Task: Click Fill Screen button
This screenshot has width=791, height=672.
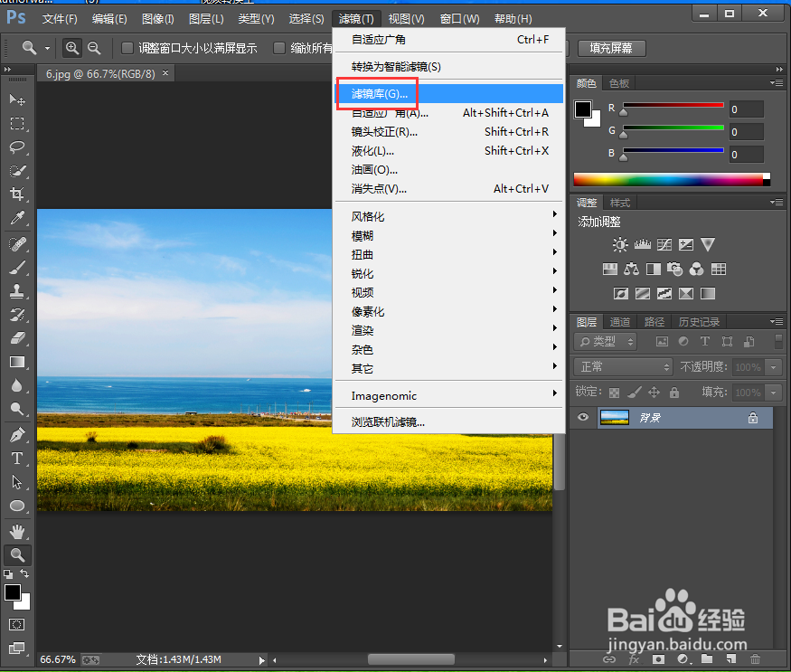Action: coord(611,48)
